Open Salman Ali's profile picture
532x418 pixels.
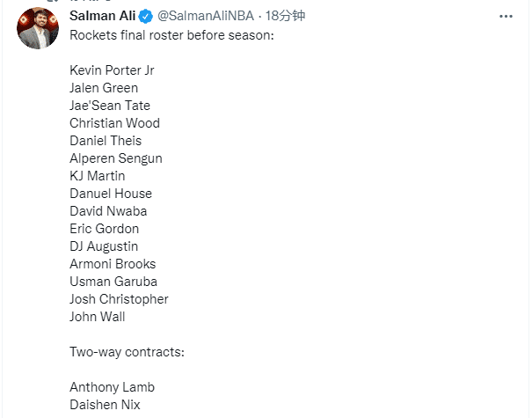point(38,28)
